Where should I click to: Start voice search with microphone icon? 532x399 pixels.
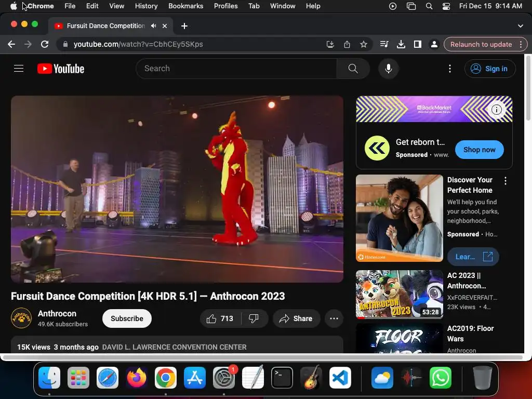click(x=389, y=69)
